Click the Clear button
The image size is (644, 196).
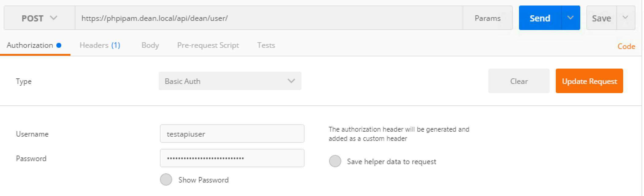coord(519,81)
